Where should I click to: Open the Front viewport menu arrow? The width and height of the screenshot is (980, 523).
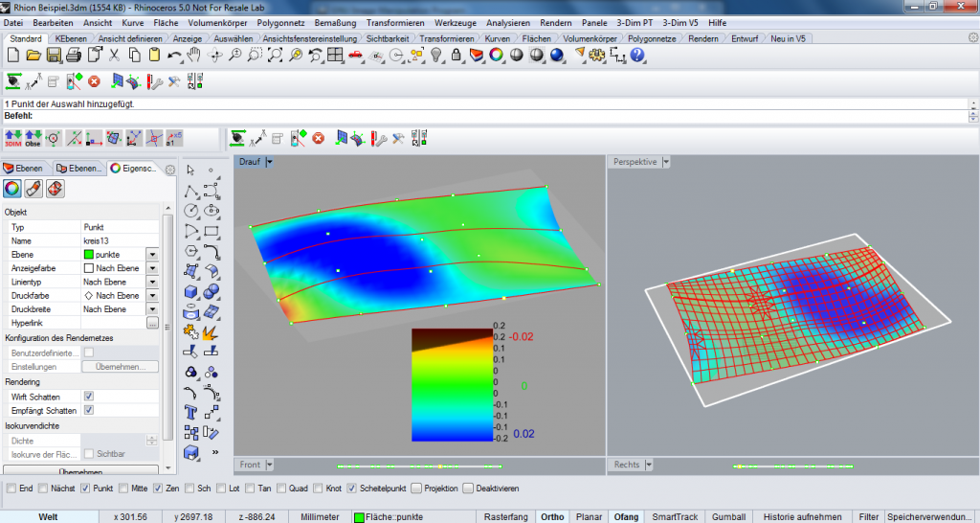(269, 465)
